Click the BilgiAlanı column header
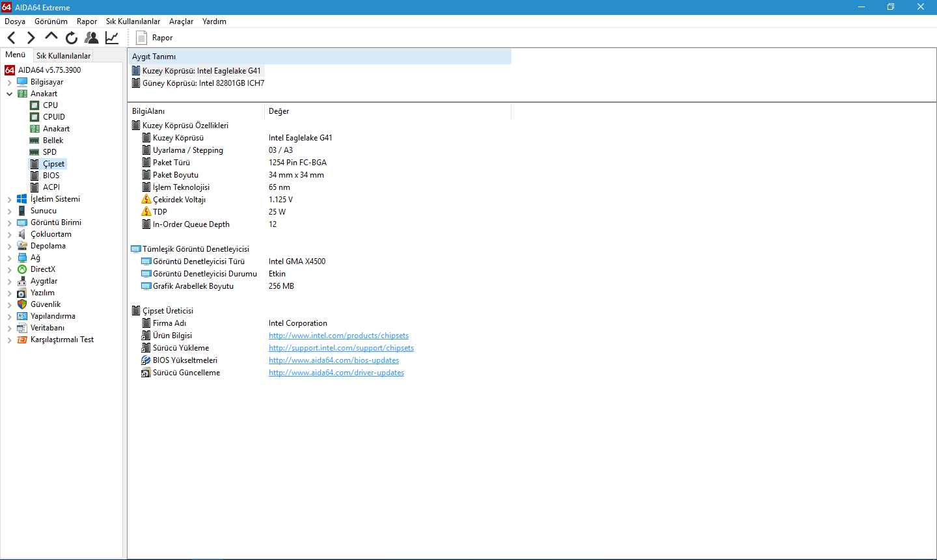Image resolution: width=937 pixels, height=560 pixels. (x=196, y=111)
